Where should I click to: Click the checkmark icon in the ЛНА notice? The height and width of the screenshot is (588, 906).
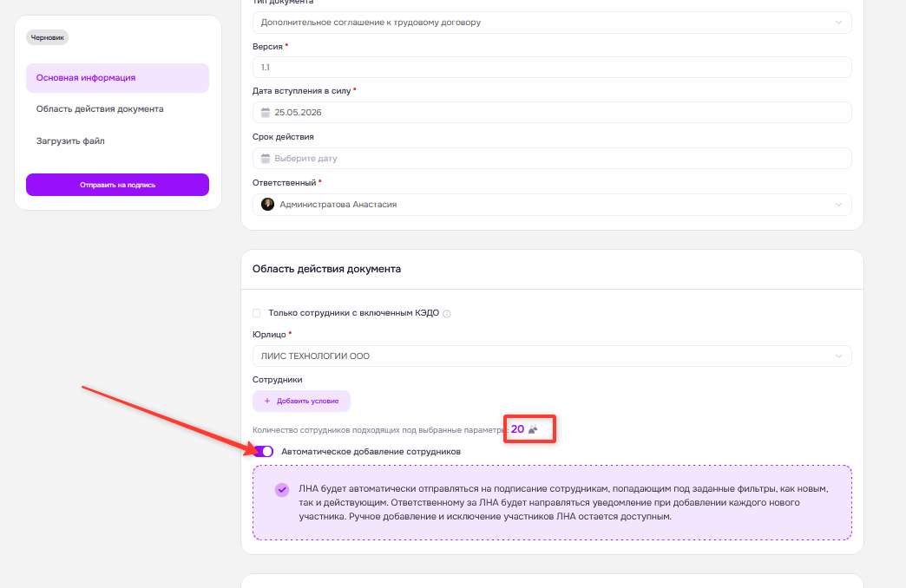point(282,490)
